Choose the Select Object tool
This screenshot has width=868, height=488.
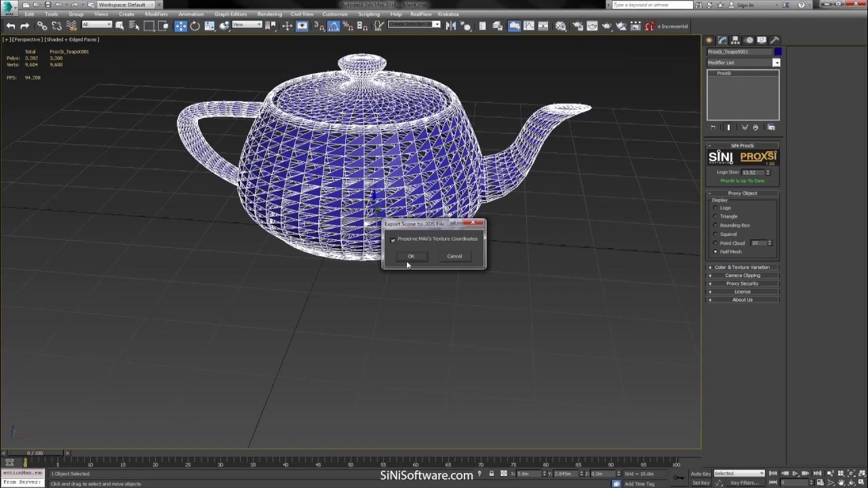[120, 26]
